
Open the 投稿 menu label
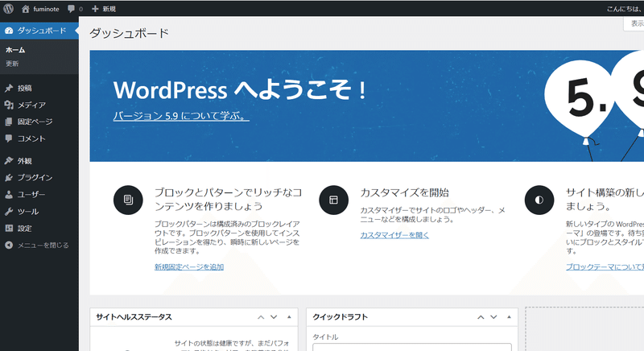(25, 89)
